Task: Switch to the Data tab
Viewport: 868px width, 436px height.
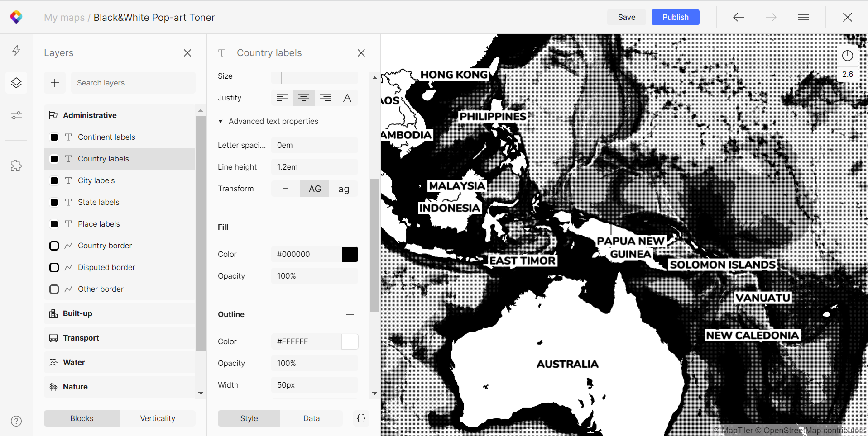Action: (311, 418)
